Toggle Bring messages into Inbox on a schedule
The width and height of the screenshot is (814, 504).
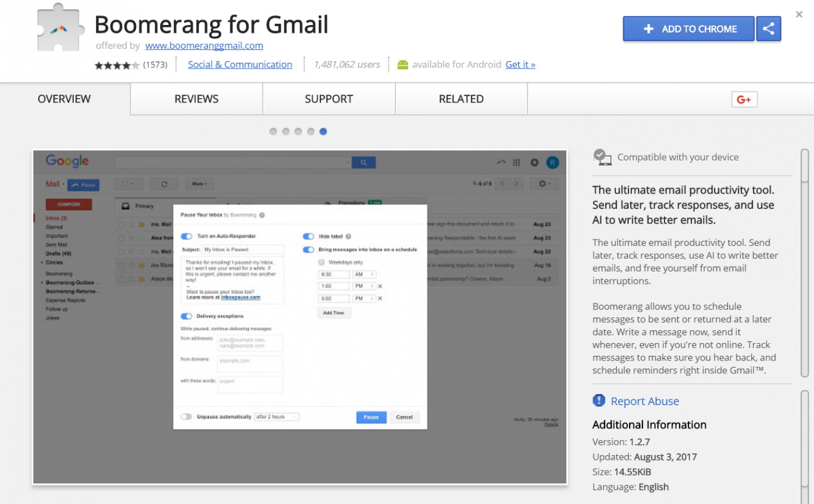pos(309,249)
